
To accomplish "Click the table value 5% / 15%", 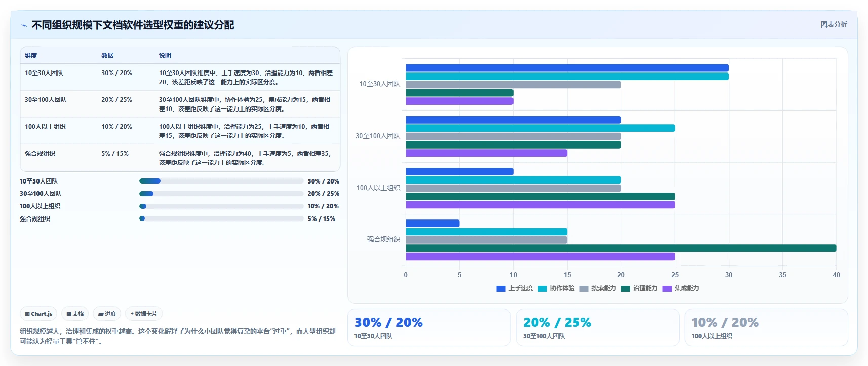I will [x=115, y=154].
